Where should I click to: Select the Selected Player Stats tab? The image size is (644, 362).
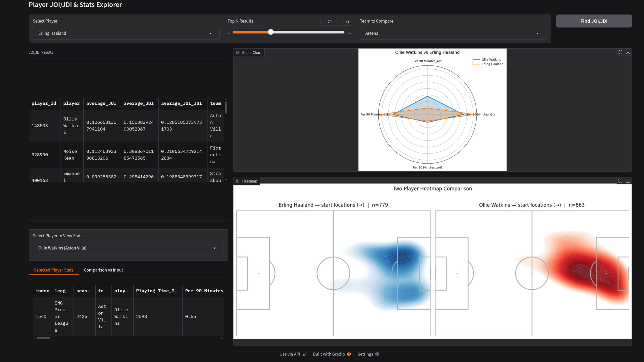coord(54,270)
